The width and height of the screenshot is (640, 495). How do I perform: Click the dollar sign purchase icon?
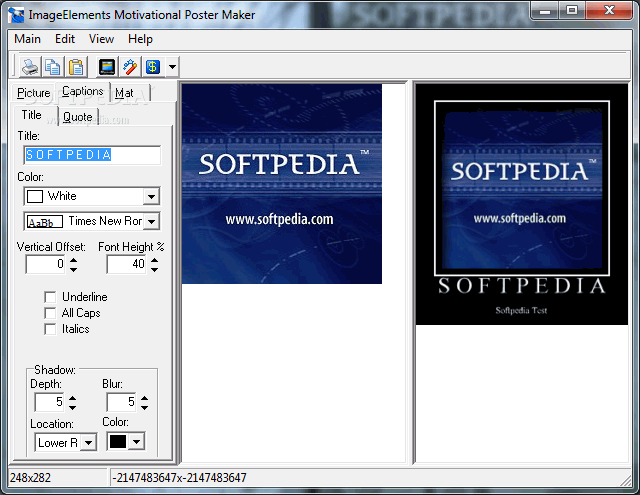click(x=153, y=67)
